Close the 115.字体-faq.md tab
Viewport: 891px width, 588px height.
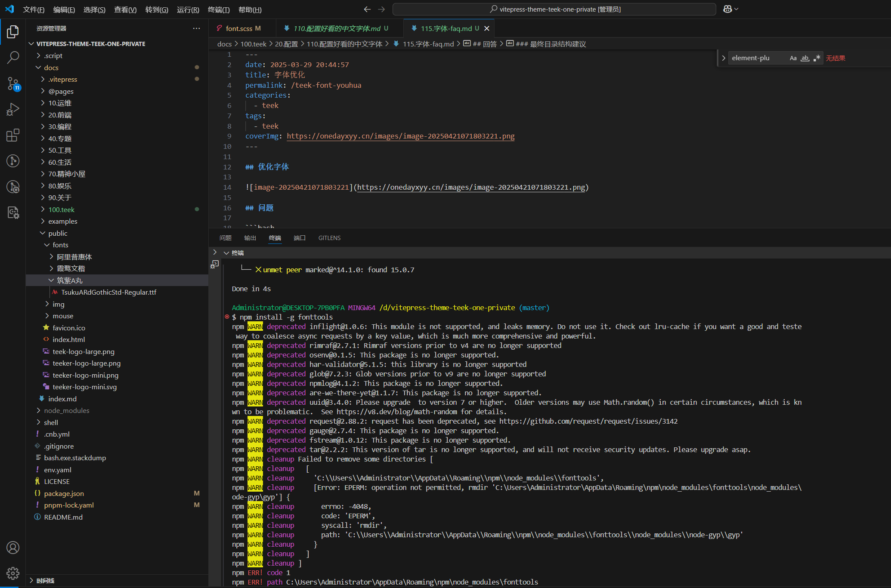coord(487,28)
